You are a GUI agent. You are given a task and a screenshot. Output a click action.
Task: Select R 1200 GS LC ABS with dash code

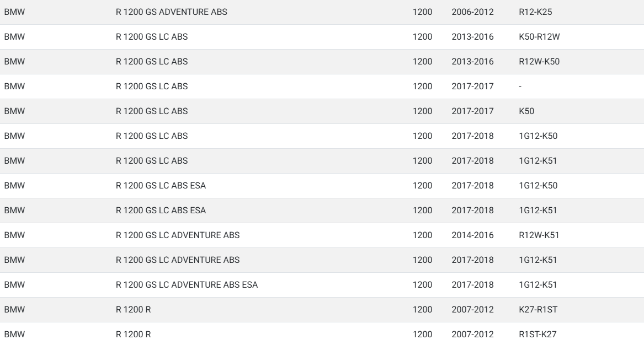tap(322, 87)
